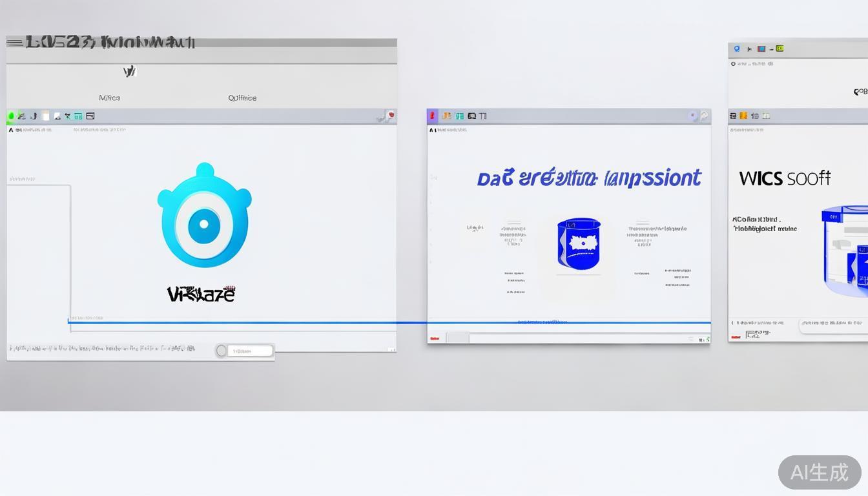The height and width of the screenshot is (496, 868).
Task: Select the 'T' text icon in middle window toolbar
Action: 483,116
